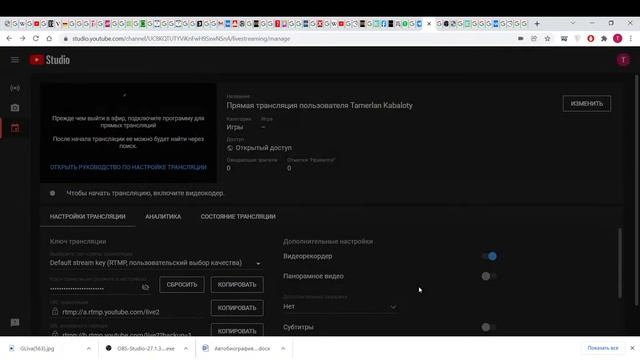This screenshot has width=640, height=360.
Task: Expand options for GLive(563).jpg download
Action: pos(89,348)
